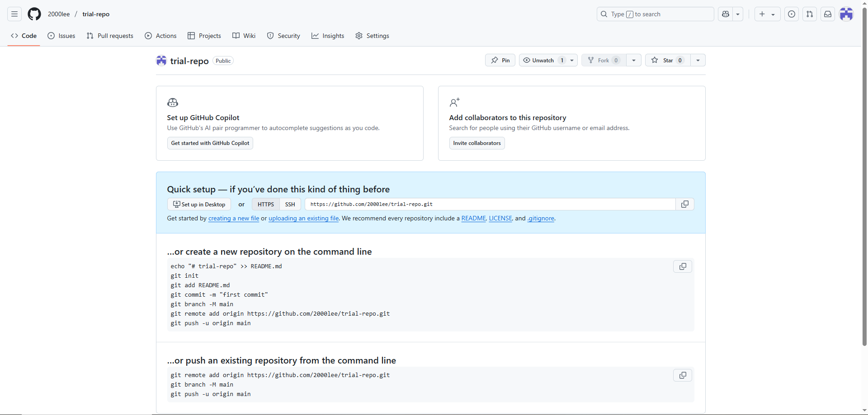Click Set up in Desktop button
This screenshot has height=415, width=868.
[199, 204]
